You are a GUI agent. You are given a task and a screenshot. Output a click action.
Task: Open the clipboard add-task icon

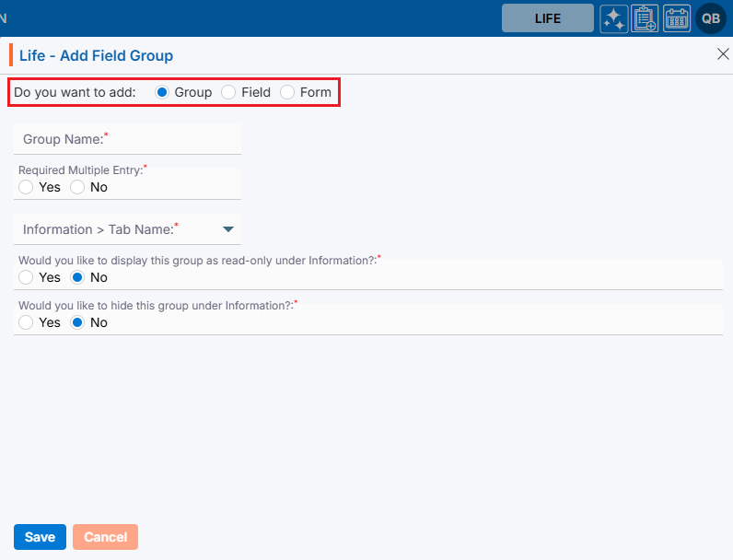(645, 18)
